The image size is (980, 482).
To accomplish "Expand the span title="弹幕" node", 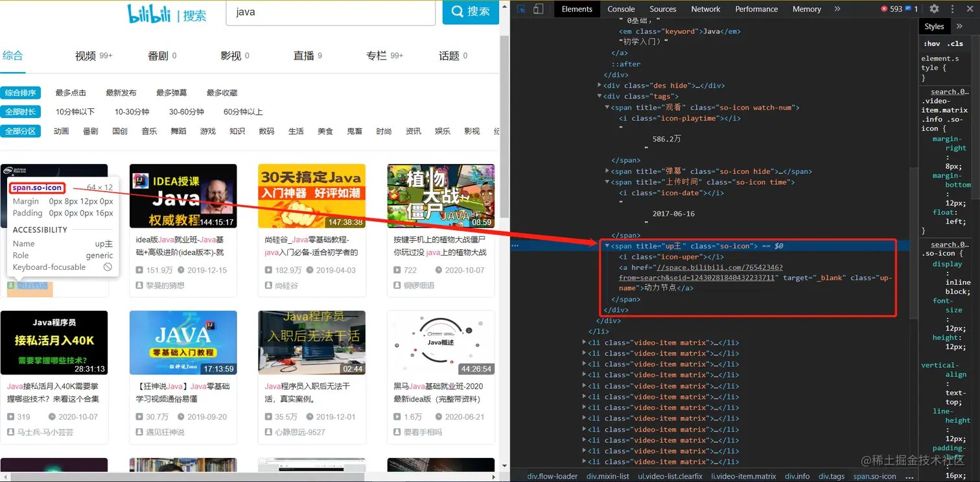I will coord(607,171).
